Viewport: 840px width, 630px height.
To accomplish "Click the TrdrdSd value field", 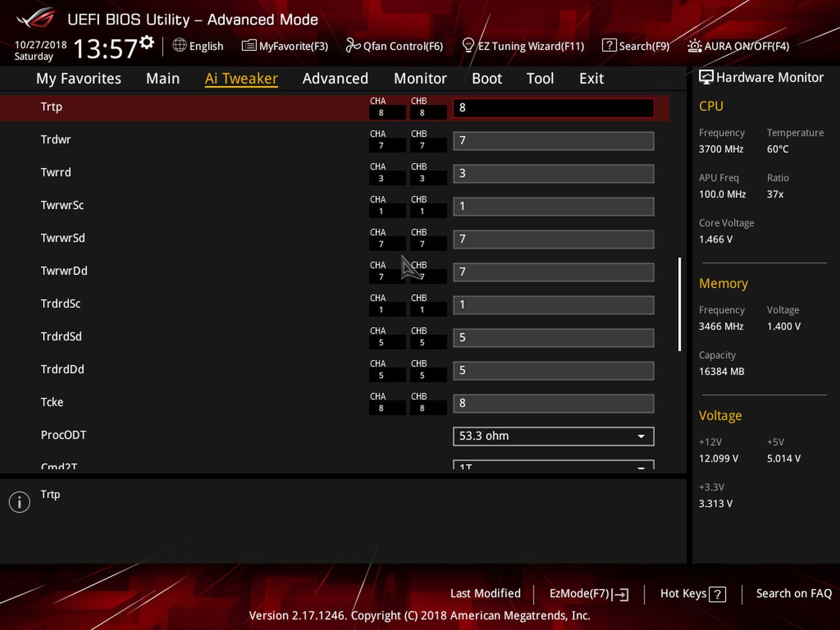I will pos(553,338).
